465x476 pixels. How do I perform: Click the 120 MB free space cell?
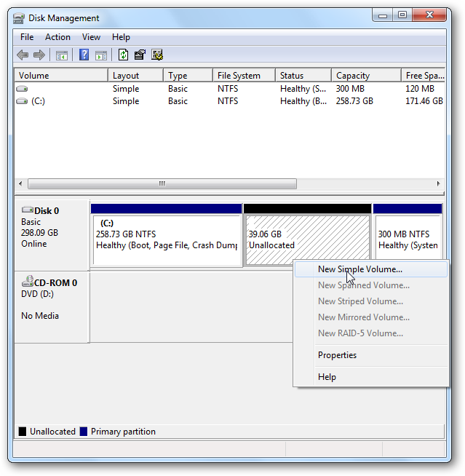pyautogui.click(x=420, y=89)
